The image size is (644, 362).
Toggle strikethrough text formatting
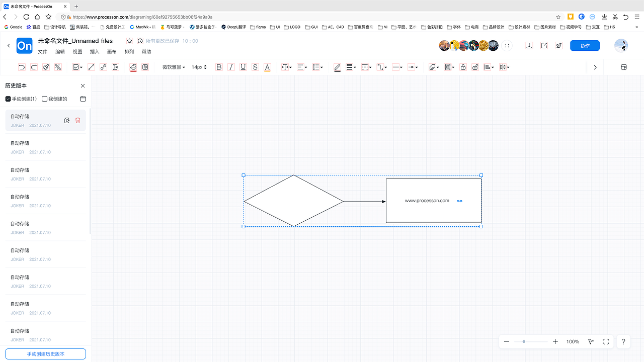point(255,67)
